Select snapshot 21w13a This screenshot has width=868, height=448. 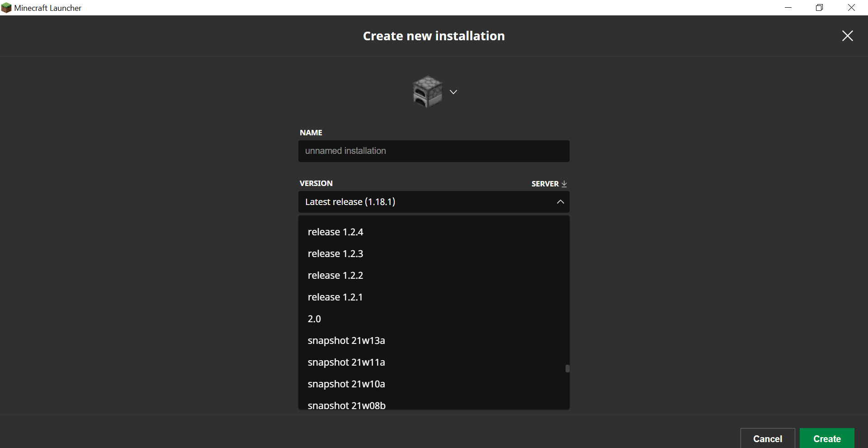pos(346,341)
